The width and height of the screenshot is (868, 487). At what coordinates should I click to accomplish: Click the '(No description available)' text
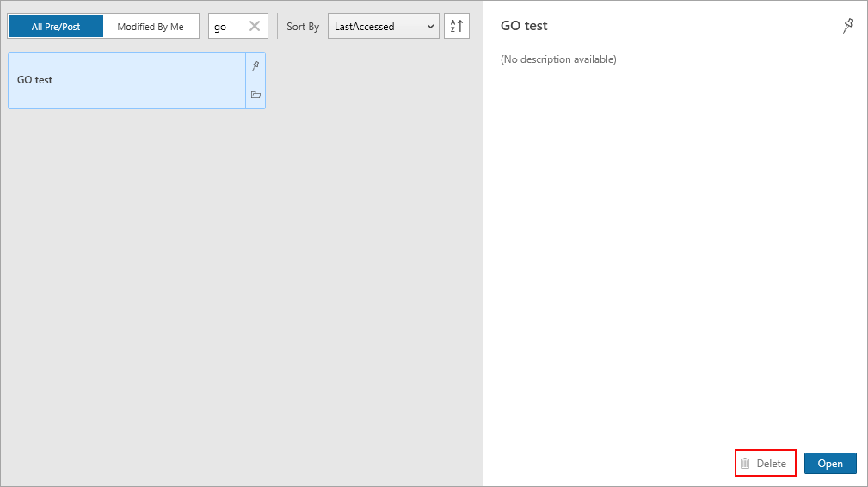tap(558, 59)
